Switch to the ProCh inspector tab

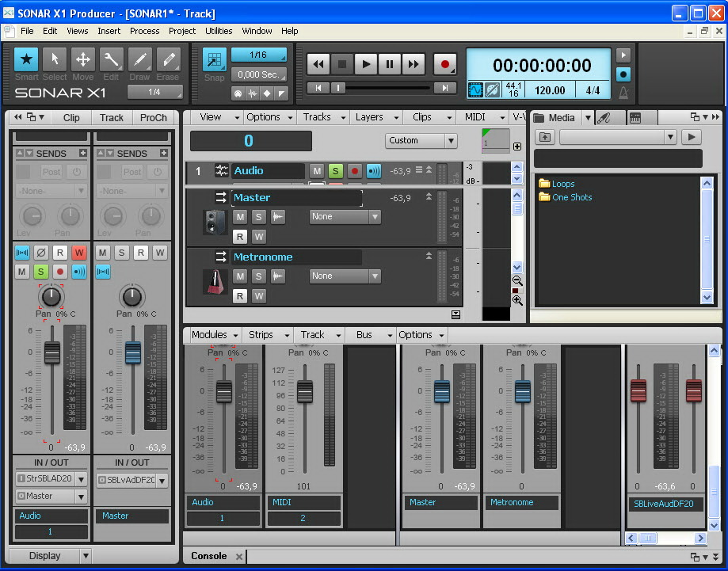click(x=153, y=117)
